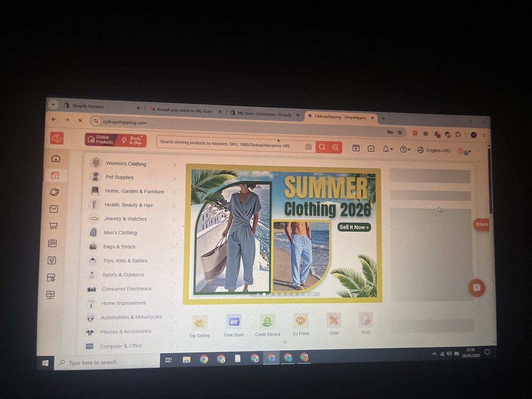Open the ODM ruler icon
Screen dimensions: 532x399
tap(333, 320)
